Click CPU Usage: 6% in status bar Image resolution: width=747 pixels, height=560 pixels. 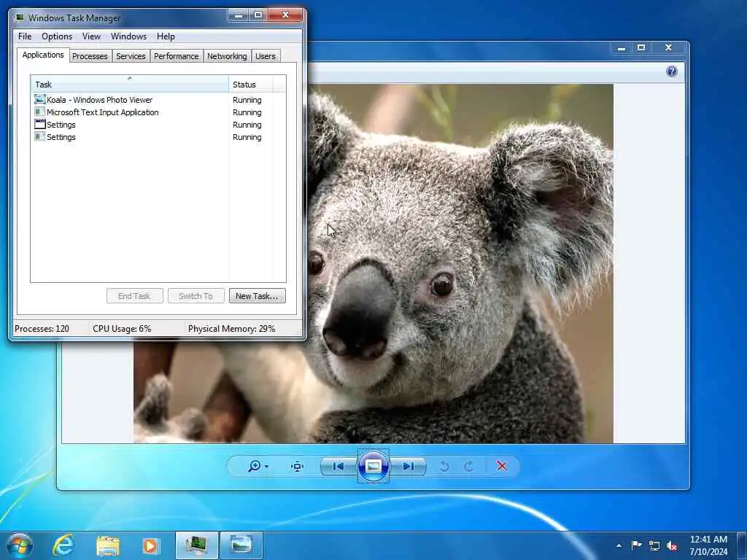[x=122, y=329]
